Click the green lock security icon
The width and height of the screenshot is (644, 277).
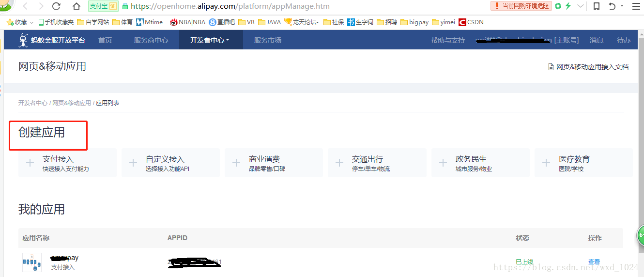tap(125, 6)
